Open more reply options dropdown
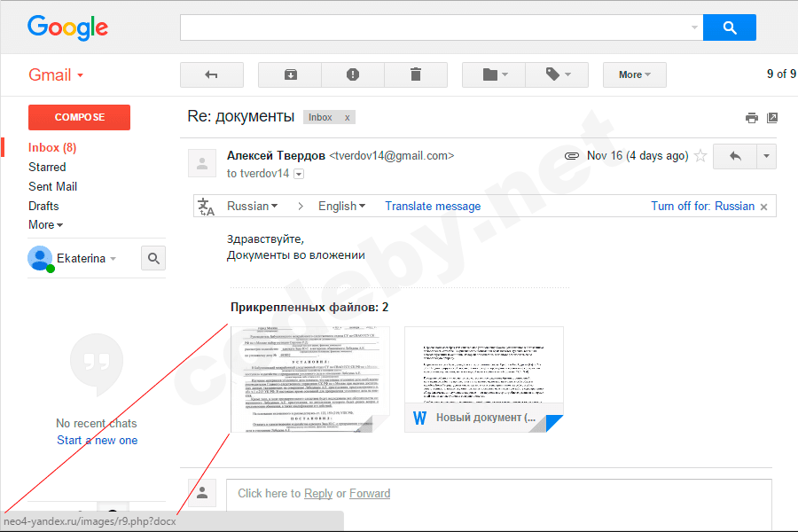 [x=766, y=156]
